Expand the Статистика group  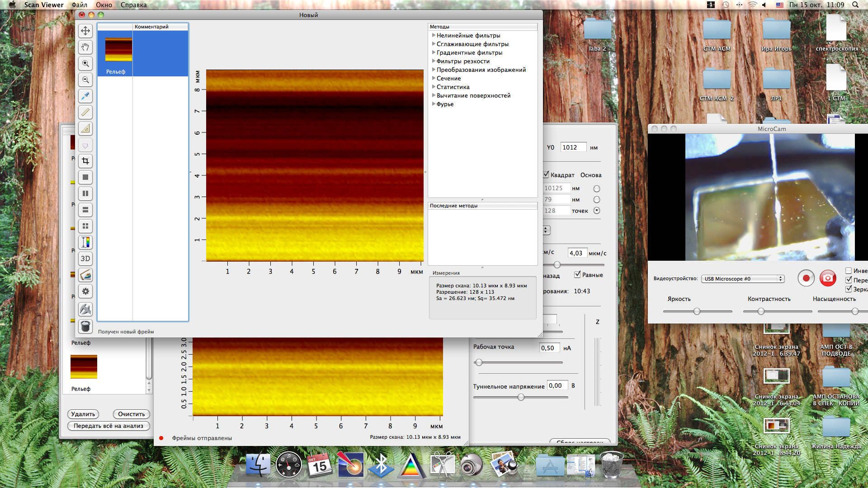(x=434, y=87)
